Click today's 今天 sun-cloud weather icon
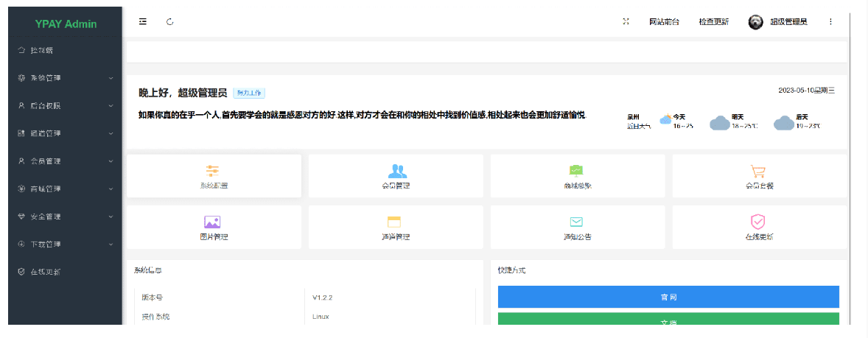This screenshot has width=868, height=338. point(666,119)
